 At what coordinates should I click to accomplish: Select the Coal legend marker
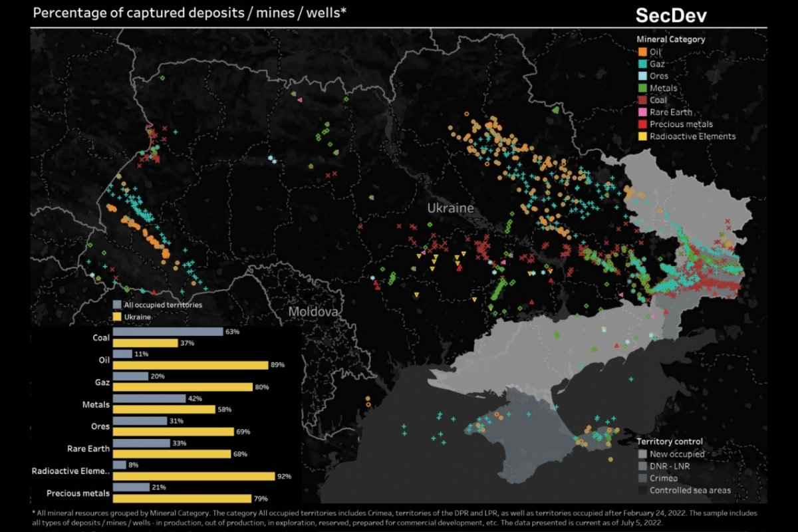(x=642, y=100)
